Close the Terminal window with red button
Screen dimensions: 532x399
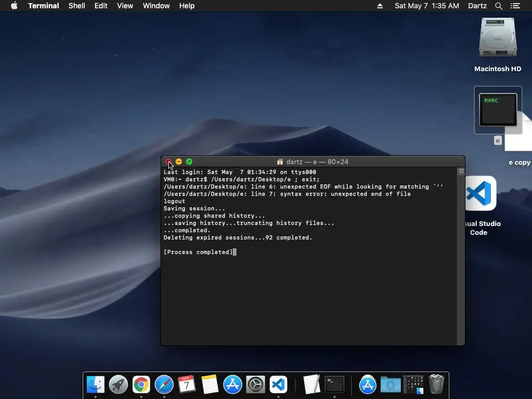(x=168, y=162)
